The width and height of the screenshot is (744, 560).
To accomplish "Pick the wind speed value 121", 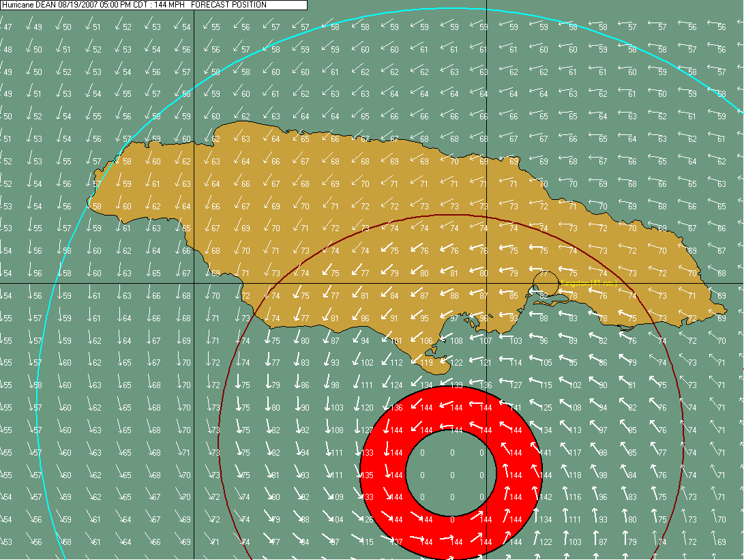I will pos(486,363).
